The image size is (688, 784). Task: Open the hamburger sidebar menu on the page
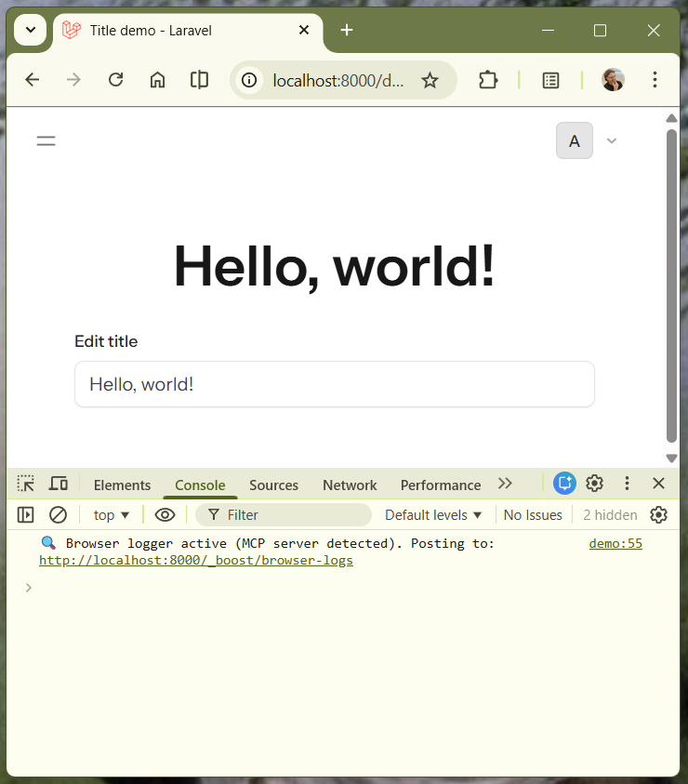click(x=46, y=141)
